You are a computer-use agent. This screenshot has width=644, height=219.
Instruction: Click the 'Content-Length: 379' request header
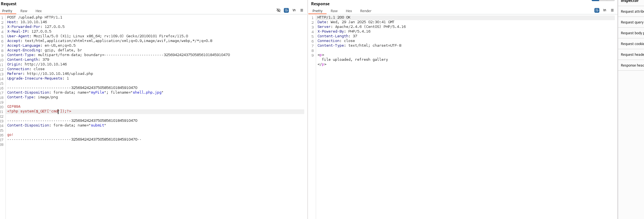pos(28,60)
